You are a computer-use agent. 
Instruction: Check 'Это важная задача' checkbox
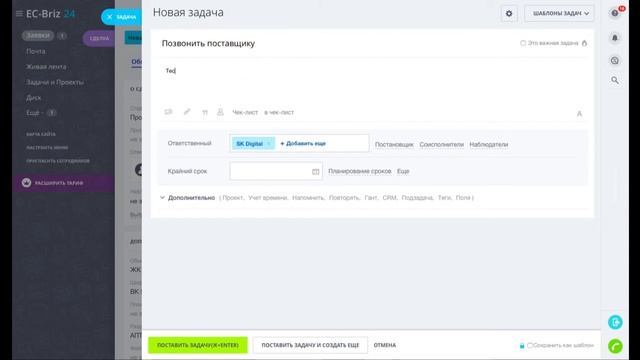click(523, 43)
